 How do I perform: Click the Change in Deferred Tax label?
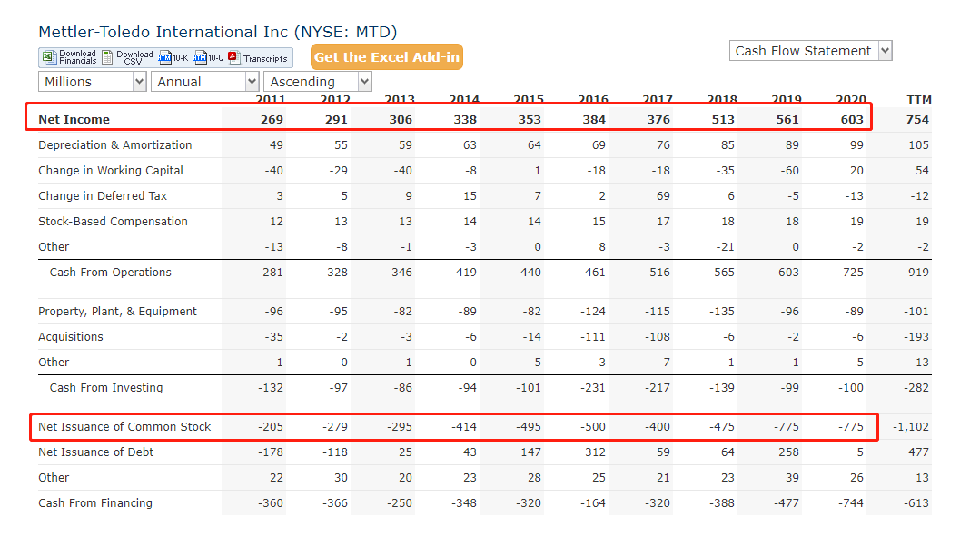pyautogui.click(x=103, y=196)
